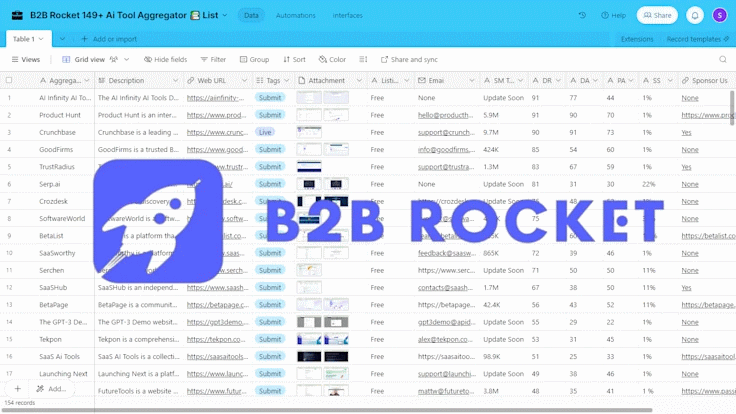This screenshot has height=414, width=736.
Task: Expand the tables list chevron
Action: click(x=62, y=39)
